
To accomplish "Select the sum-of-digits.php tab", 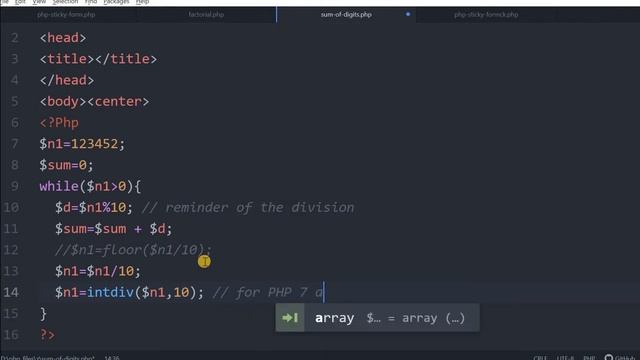I will point(346,15).
